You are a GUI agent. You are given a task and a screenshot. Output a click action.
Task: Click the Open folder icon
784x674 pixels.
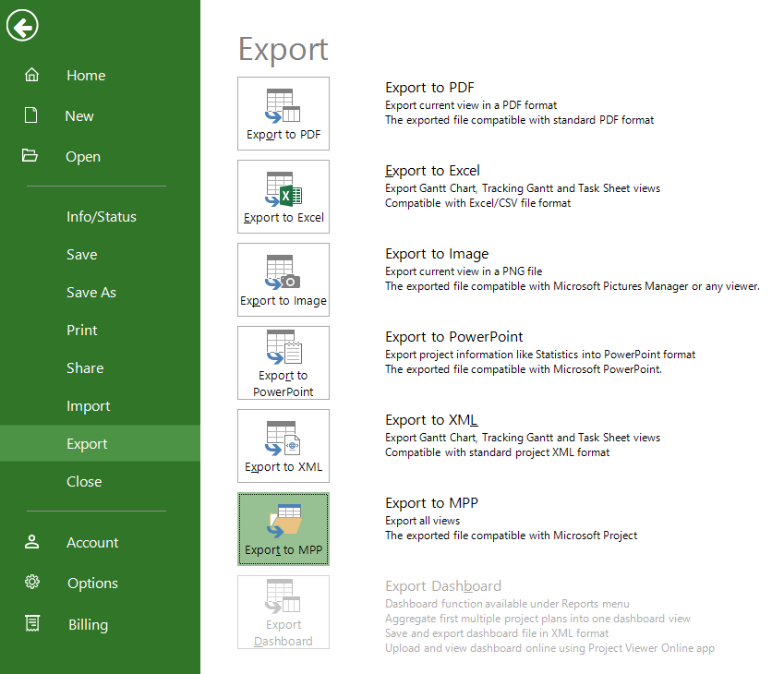coord(30,155)
